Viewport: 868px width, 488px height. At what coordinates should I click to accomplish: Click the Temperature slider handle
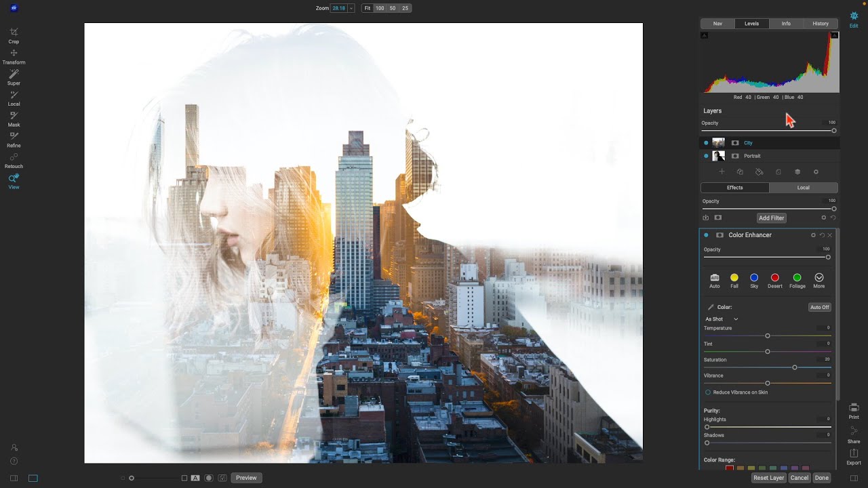(x=768, y=335)
